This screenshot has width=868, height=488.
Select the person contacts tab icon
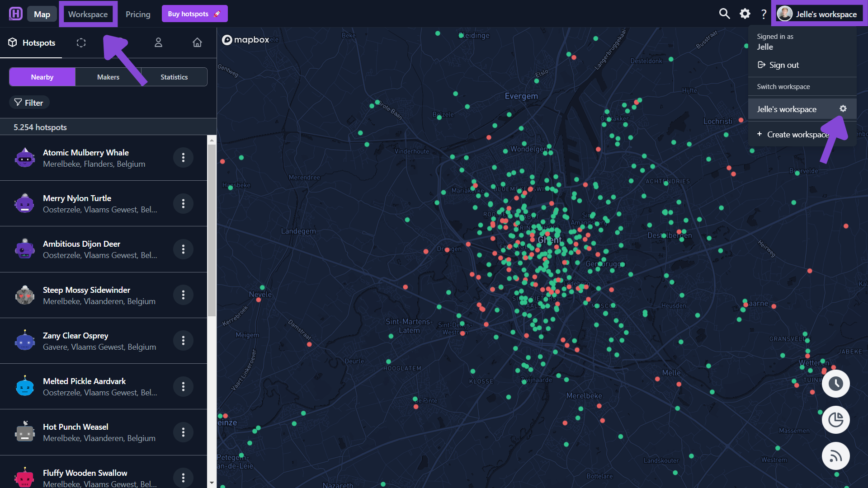[158, 42]
